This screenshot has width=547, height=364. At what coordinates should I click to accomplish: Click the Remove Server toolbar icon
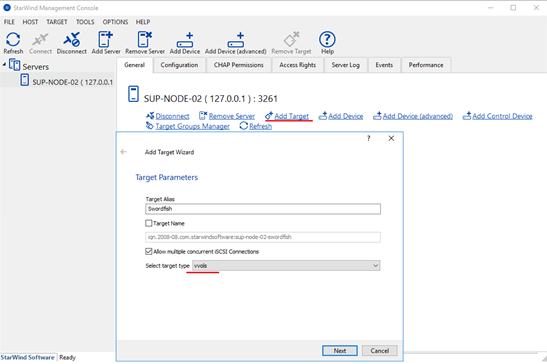point(145,43)
